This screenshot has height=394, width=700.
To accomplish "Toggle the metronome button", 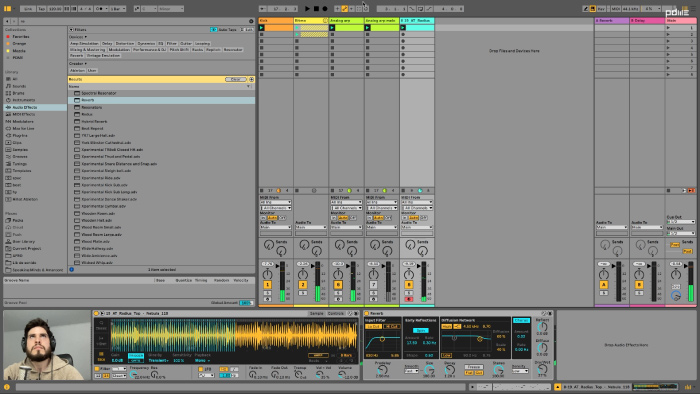I will (100, 8).
